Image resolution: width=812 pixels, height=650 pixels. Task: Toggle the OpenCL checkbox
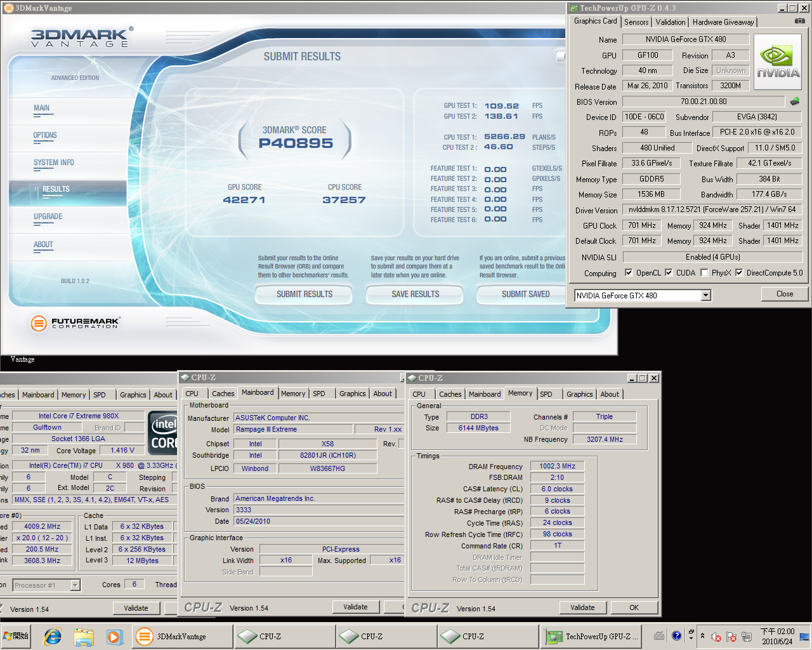629,272
